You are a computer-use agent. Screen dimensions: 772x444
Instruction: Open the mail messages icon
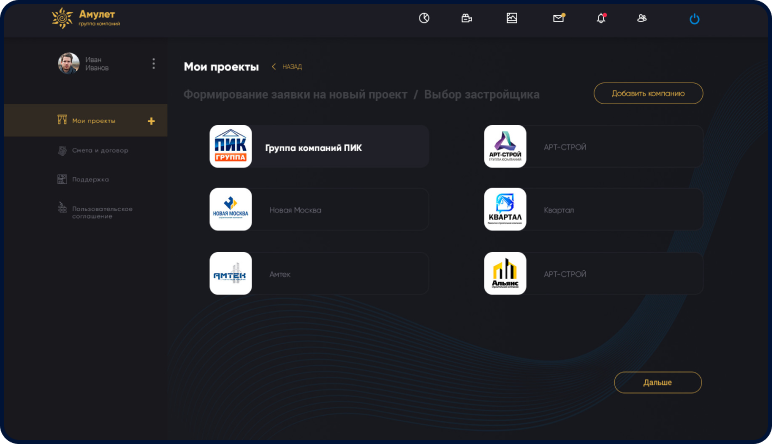[x=558, y=18]
